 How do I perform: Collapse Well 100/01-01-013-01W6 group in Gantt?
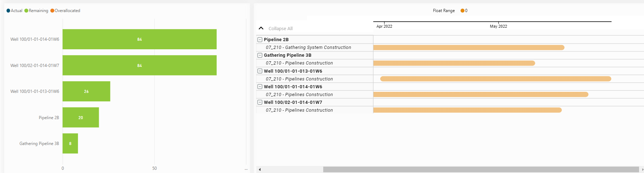point(260,71)
